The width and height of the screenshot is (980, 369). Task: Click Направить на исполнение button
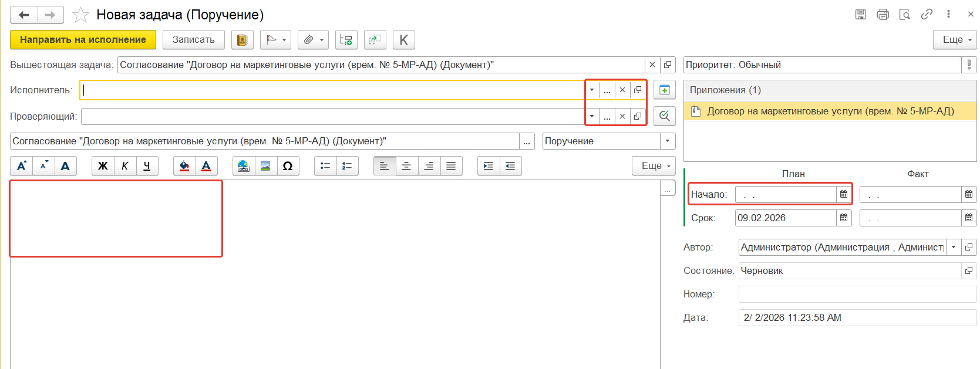click(x=83, y=40)
